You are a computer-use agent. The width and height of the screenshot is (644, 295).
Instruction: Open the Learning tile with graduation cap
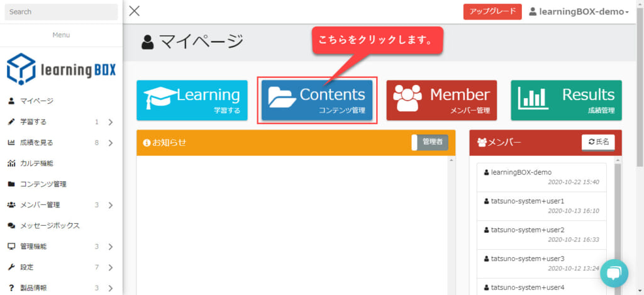[192, 100]
